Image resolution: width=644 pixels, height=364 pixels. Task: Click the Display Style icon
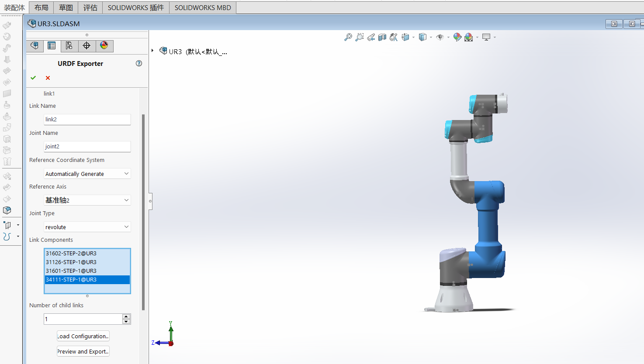(422, 37)
